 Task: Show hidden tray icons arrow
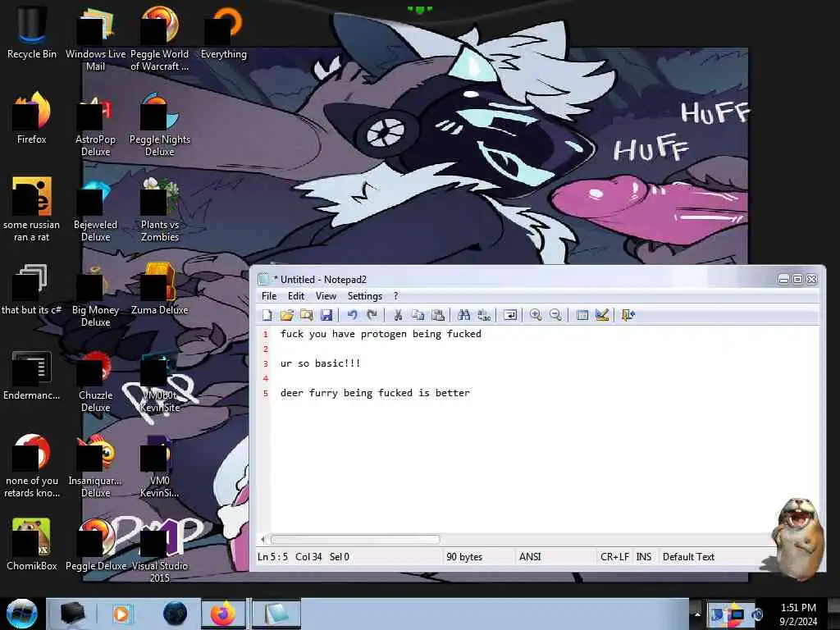coord(696,614)
